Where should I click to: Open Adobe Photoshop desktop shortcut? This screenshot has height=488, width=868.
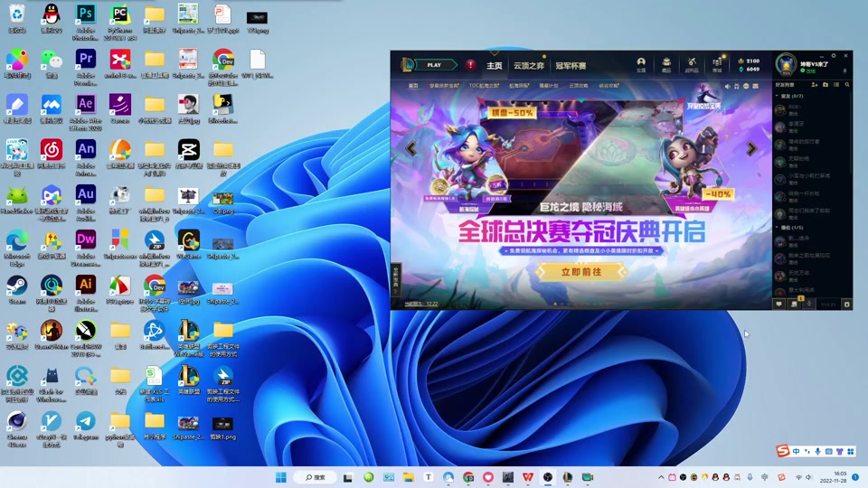[x=85, y=22]
